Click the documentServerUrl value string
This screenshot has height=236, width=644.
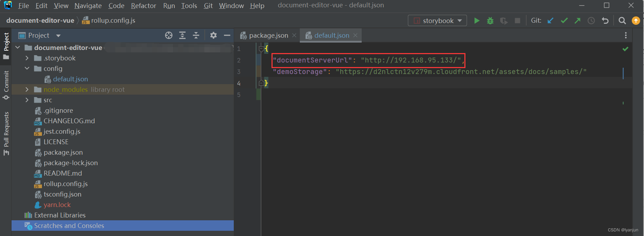pyautogui.click(x=411, y=60)
